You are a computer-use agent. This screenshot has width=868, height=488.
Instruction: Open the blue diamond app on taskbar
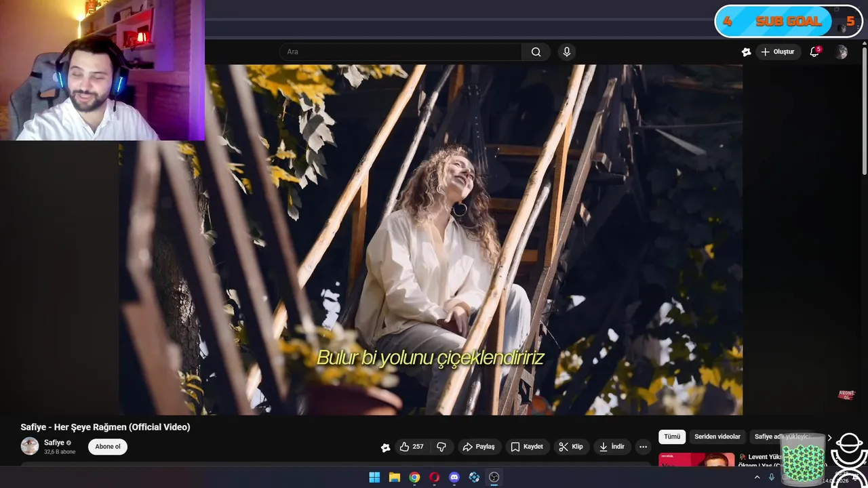tap(474, 477)
